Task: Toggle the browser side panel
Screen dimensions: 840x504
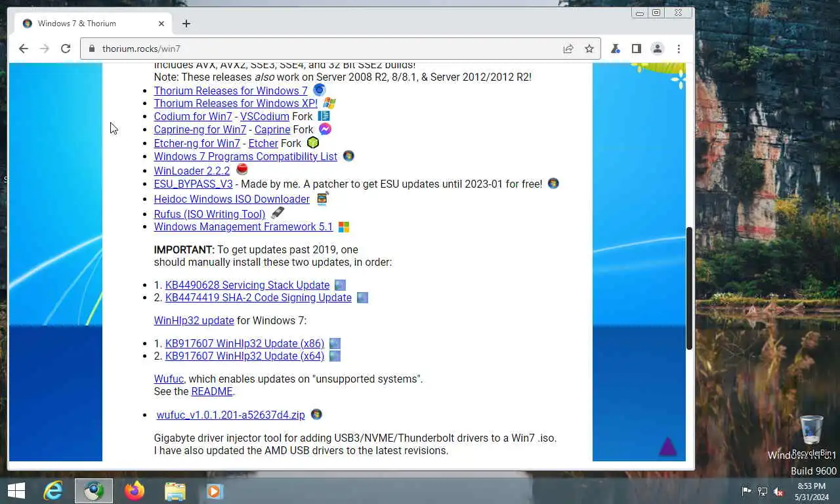Action: pyautogui.click(x=636, y=49)
